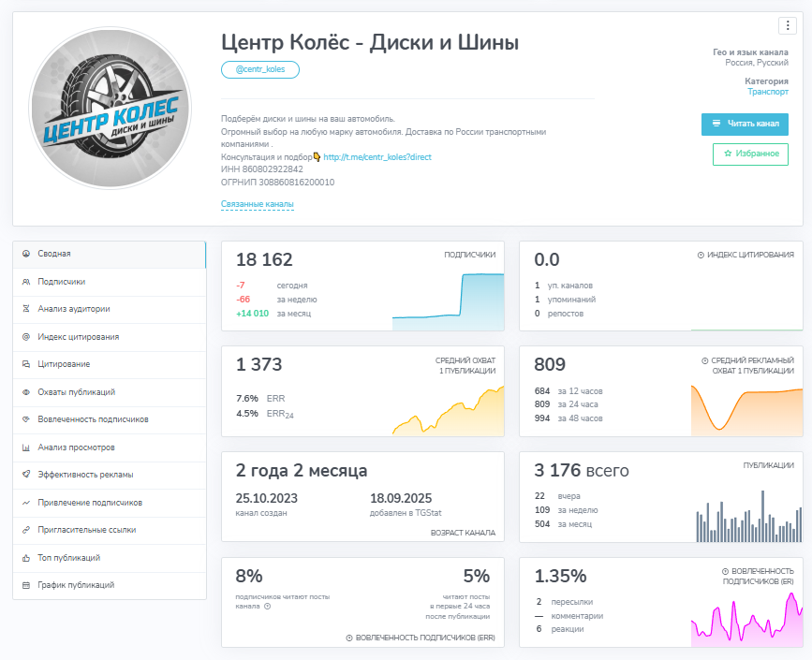Image resolution: width=812 pixels, height=660 pixels.
Task: Click the average reach orange chart
Action: coord(448,410)
